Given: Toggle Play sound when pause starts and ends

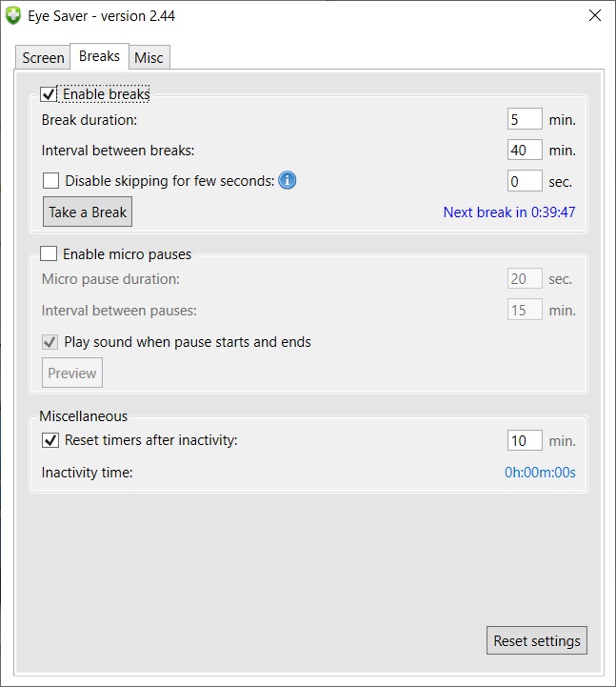Looking at the screenshot, I should [50, 341].
